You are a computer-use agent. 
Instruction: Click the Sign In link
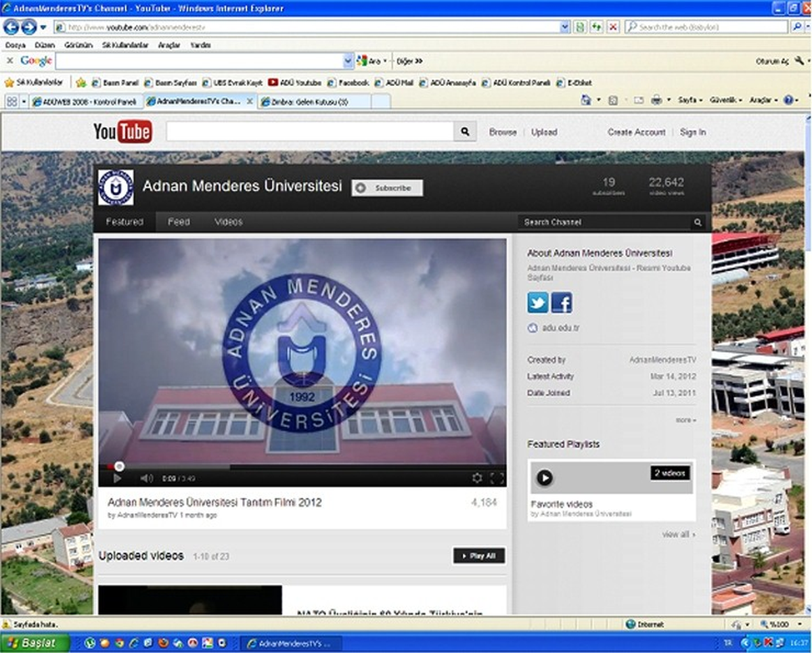click(693, 132)
